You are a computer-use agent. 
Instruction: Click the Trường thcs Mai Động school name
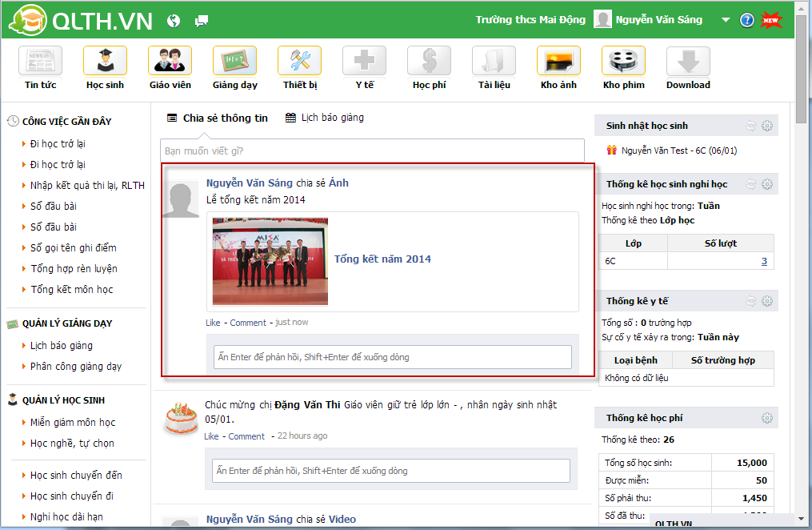[530, 20]
